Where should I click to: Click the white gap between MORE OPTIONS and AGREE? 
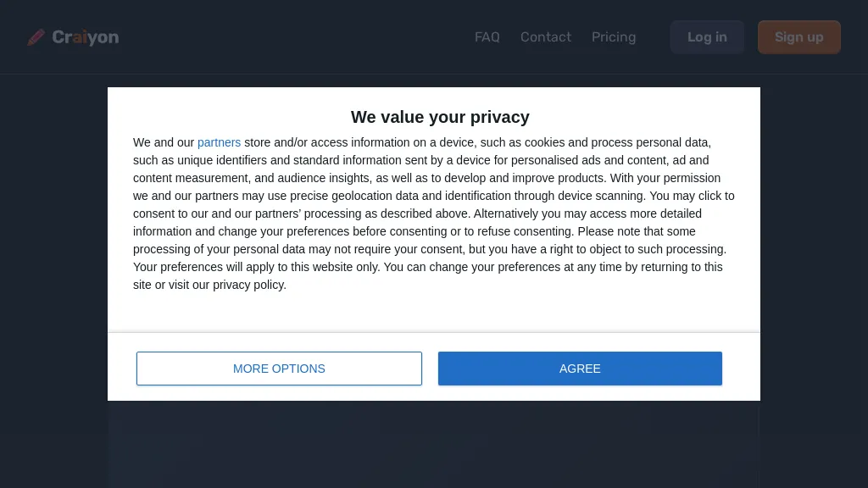[x=430, y=369]
